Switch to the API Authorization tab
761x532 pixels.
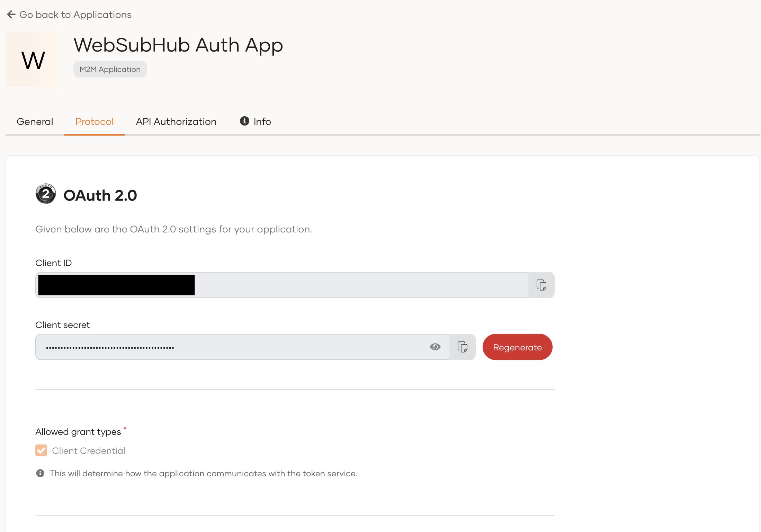(176, 122)
